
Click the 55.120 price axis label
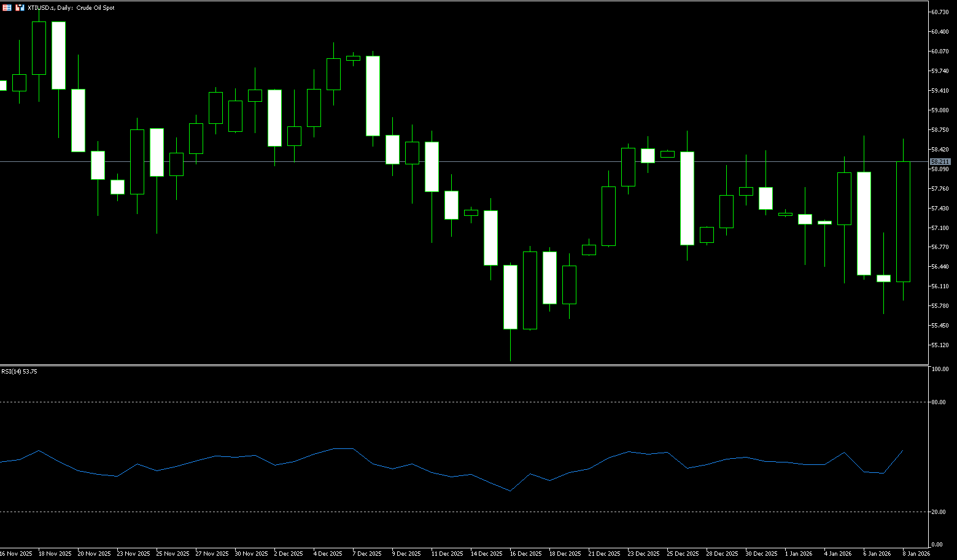click(x=940, y=345)
